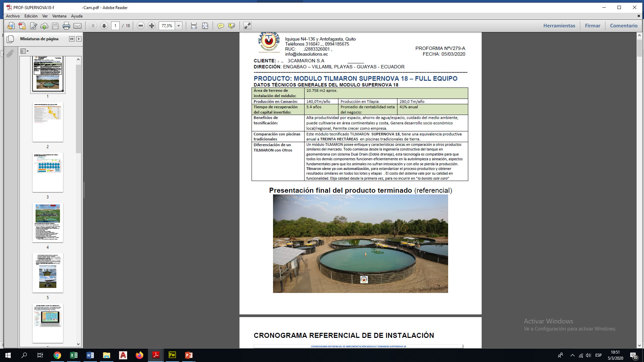Click the fit width scrolling icon
The width and height of the screenshot is (644, 362).
click(194, 26)
